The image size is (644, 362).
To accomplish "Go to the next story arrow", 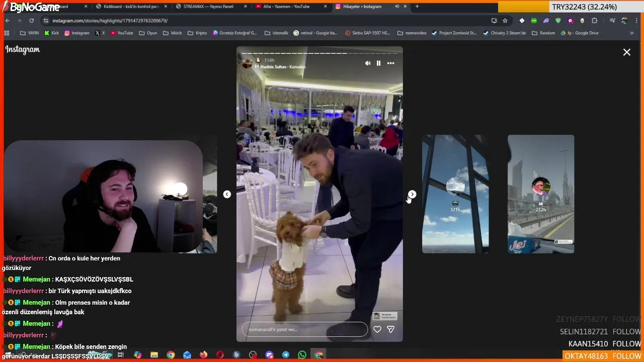I will point(412,194).
